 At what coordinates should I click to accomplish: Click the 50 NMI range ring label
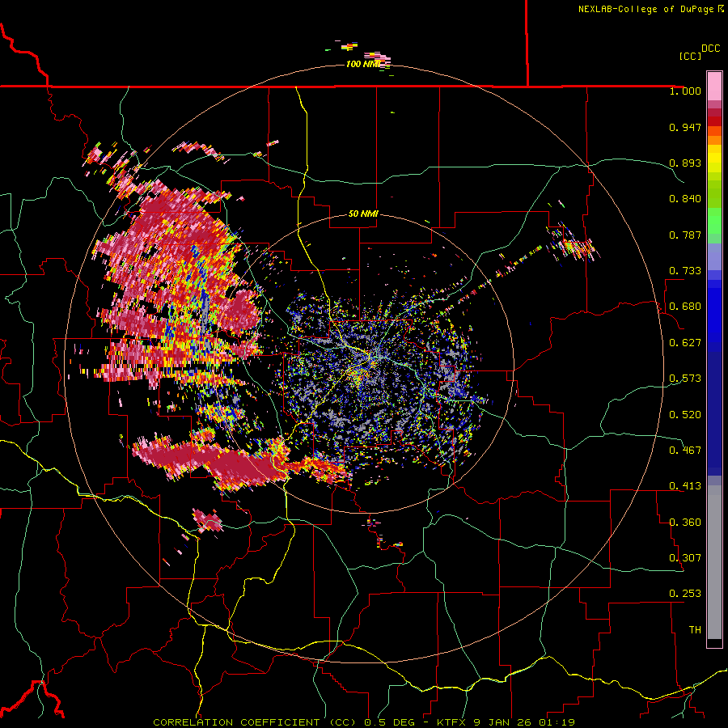coord(363,214)
